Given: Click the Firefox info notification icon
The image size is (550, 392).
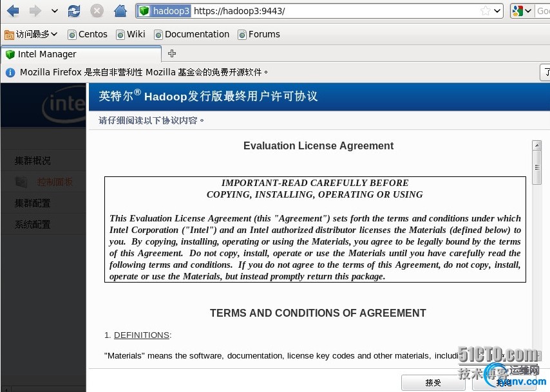Looking at the screenshot, I should 10,72.
